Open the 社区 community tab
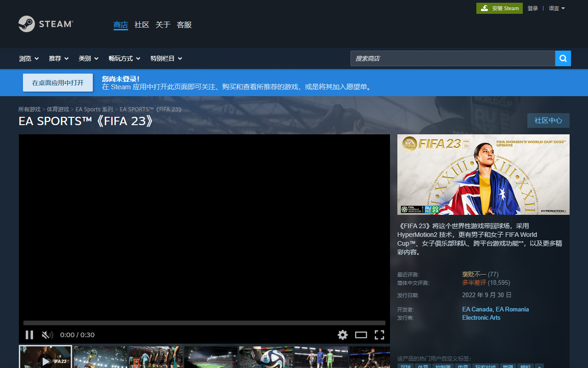Image resolution: width=588 pixels, height=368 pixels. [142, 25]
